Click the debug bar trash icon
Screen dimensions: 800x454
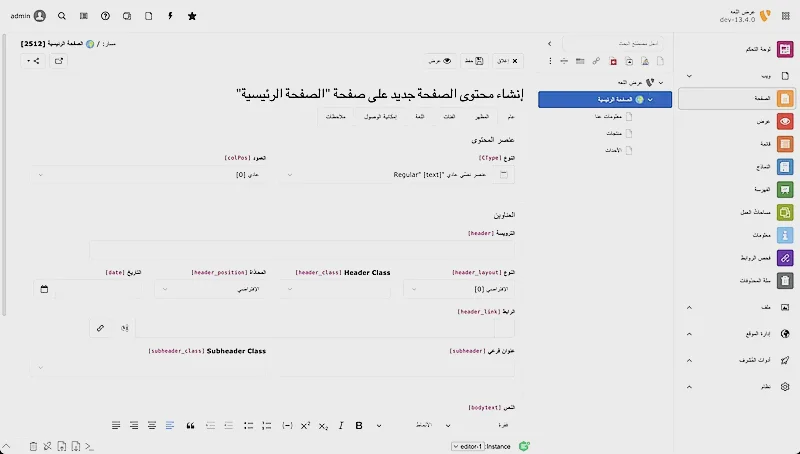pos(33,446)
